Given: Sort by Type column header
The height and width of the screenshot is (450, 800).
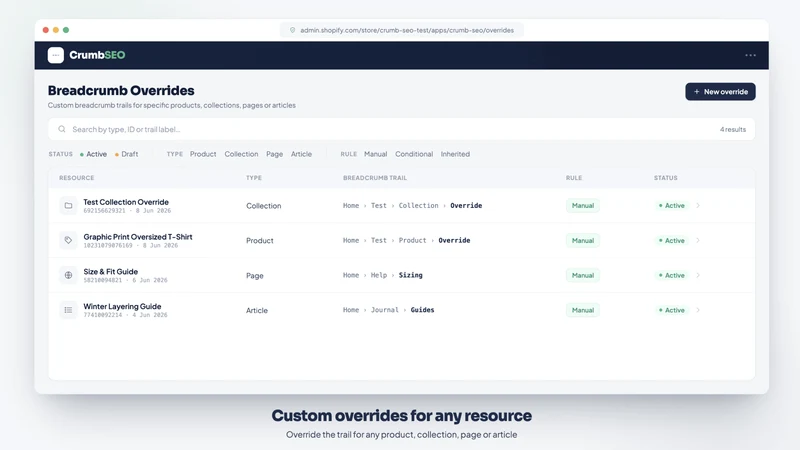Looking at the screenshot, I should [x=254, y=178].
